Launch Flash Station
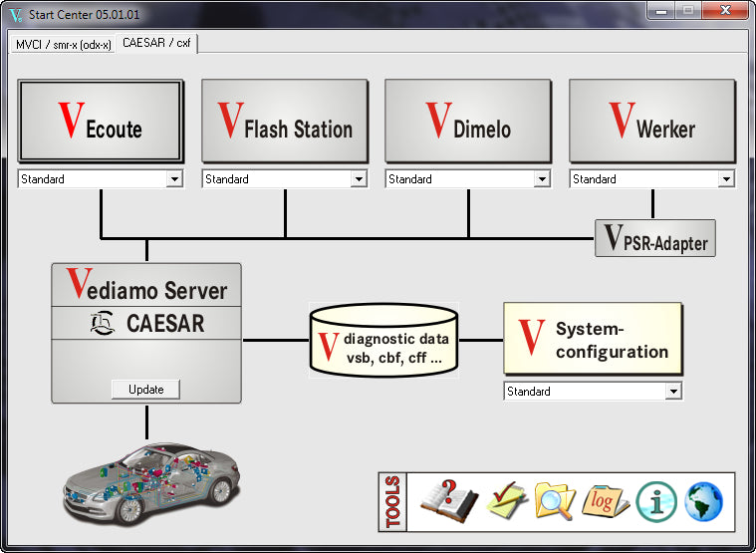 point(285,122)
